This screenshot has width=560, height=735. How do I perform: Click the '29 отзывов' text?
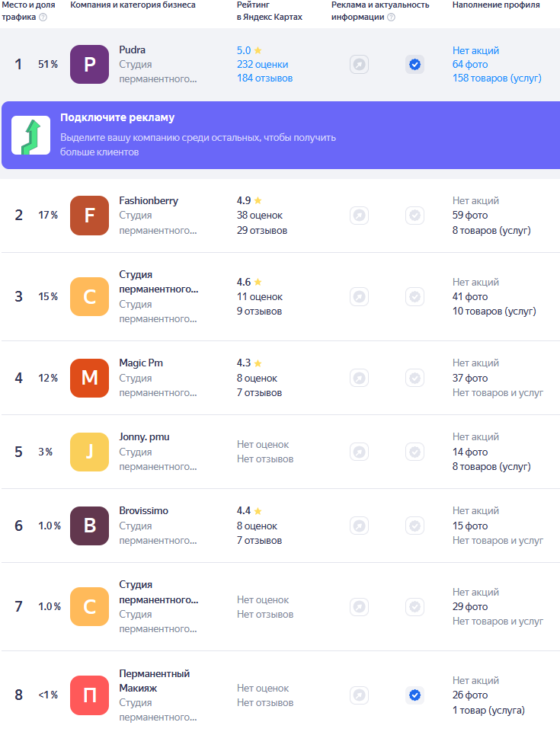pyautogui.click(x=261, y=230)
